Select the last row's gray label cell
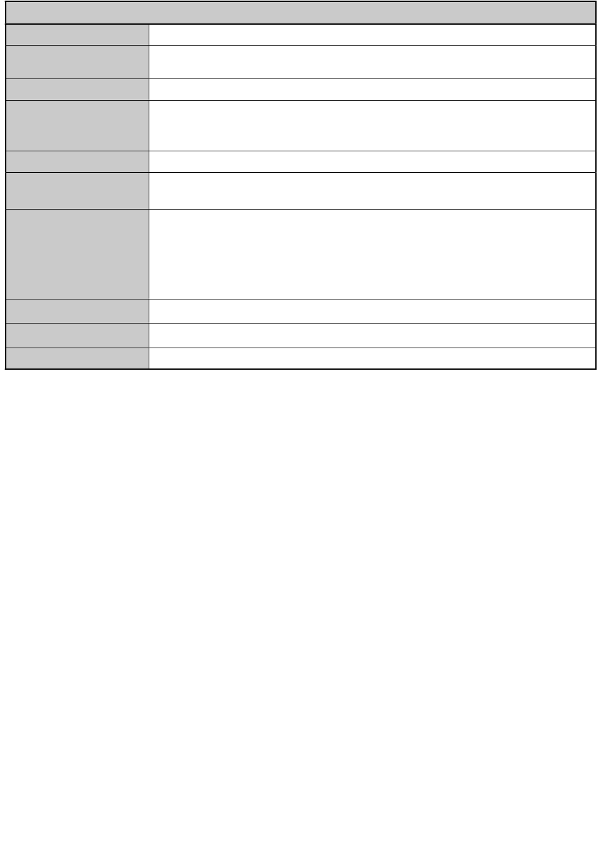601x868 pixels. pyautogui.click(x=77, y=358)
